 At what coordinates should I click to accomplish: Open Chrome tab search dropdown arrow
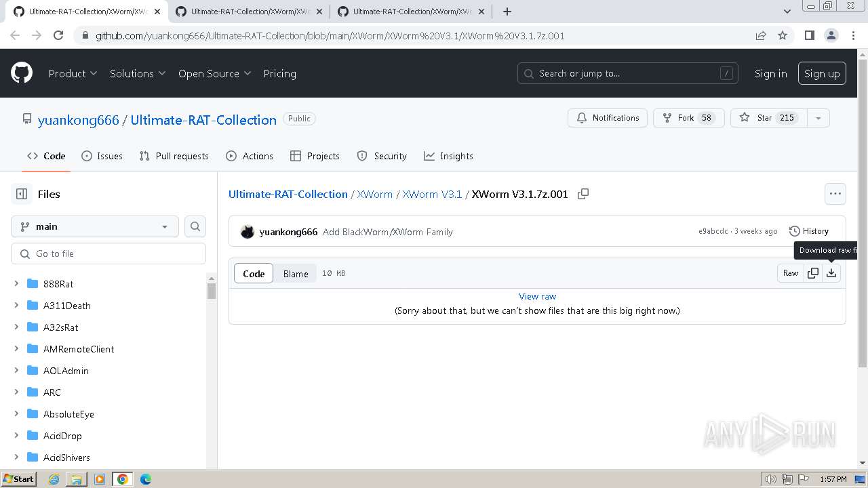[x=787, y=12]
